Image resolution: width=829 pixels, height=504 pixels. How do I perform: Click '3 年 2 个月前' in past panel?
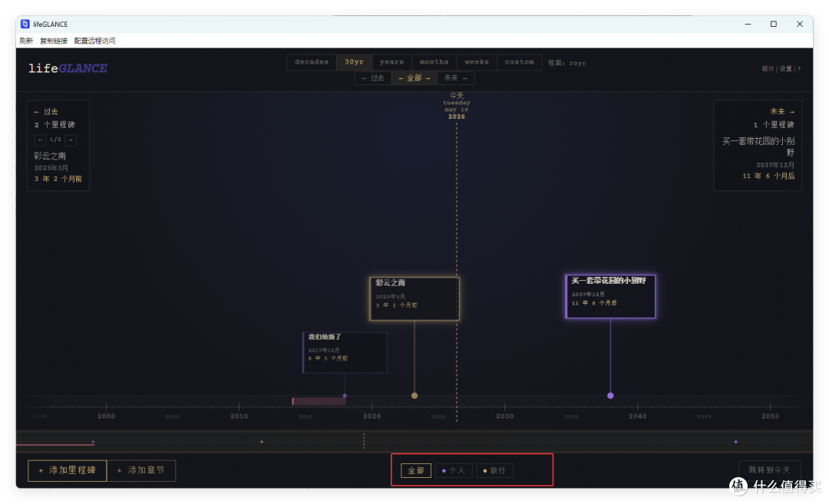[x=58, y=179]
